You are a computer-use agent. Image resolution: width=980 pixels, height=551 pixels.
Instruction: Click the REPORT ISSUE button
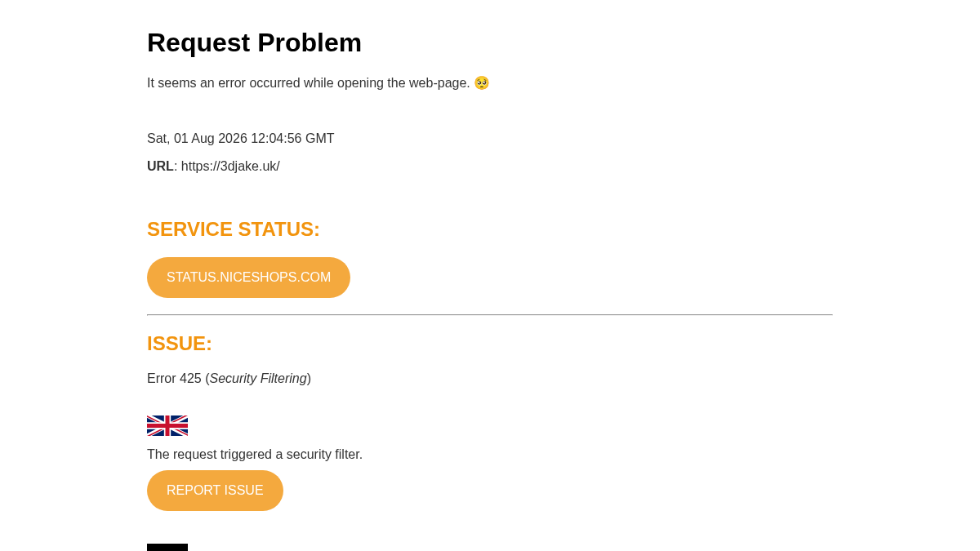click(x=215, y=491)
